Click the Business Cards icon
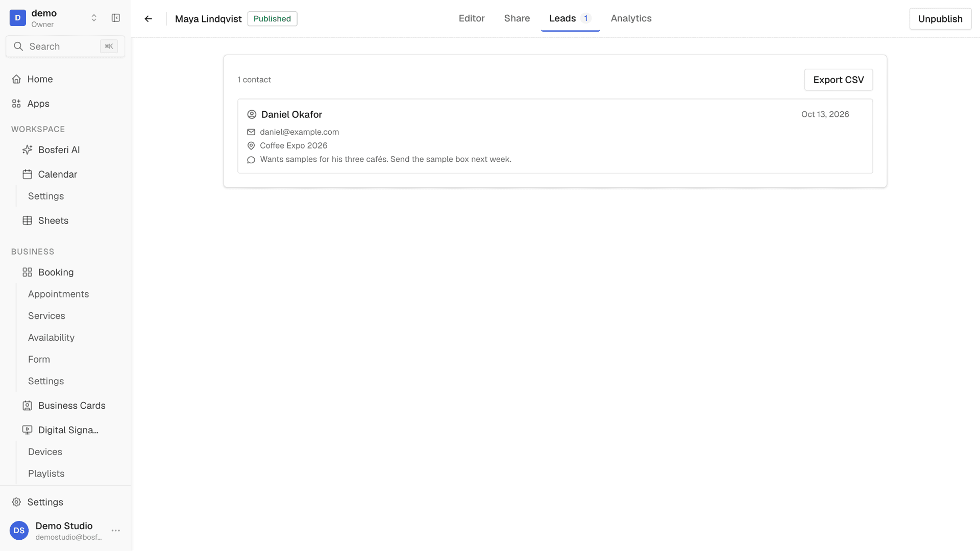 [28, 406]
